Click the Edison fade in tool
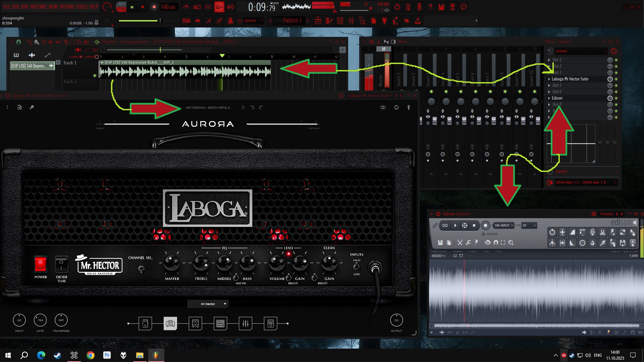 (572, 232)
